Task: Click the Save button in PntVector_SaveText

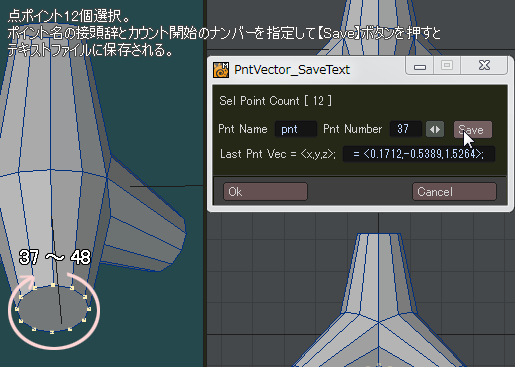Action: click(x=472, y=129)
